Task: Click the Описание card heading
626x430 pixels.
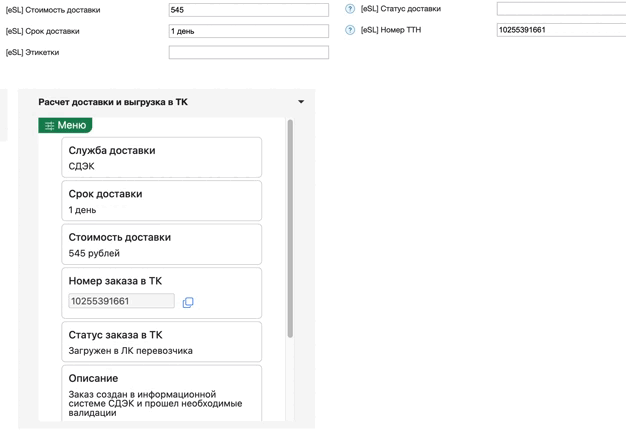Action: click(93, 378)
